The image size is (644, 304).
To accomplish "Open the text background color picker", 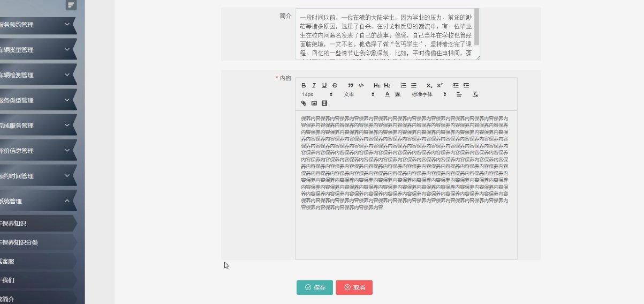I will click(x=398, y=94).
